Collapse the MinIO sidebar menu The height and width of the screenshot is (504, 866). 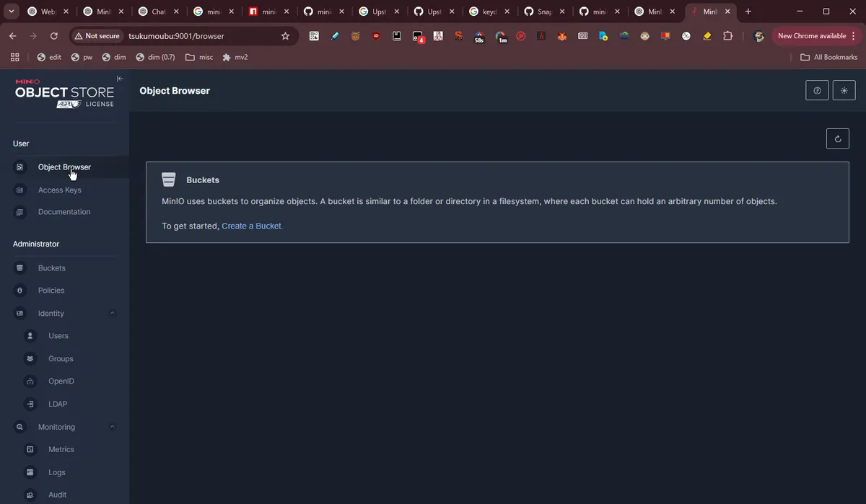tap(120, 79)
